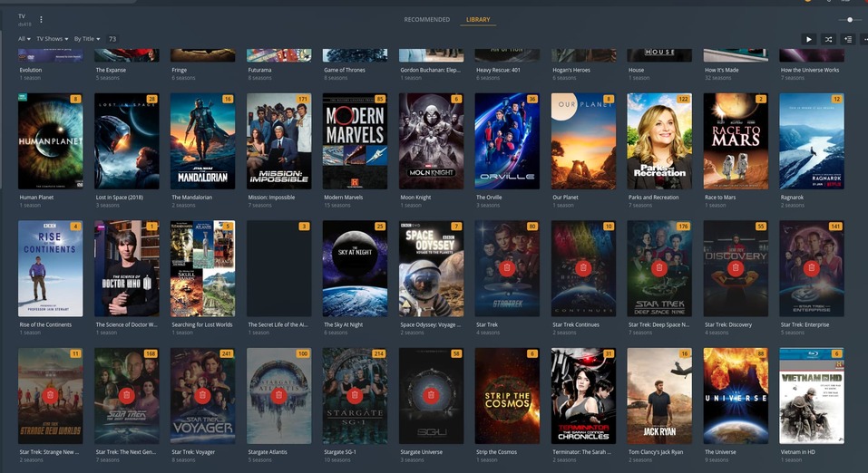Switch to the Library tab
The height and width of the screenshot is (473, 868).
[x=478, y=19]
